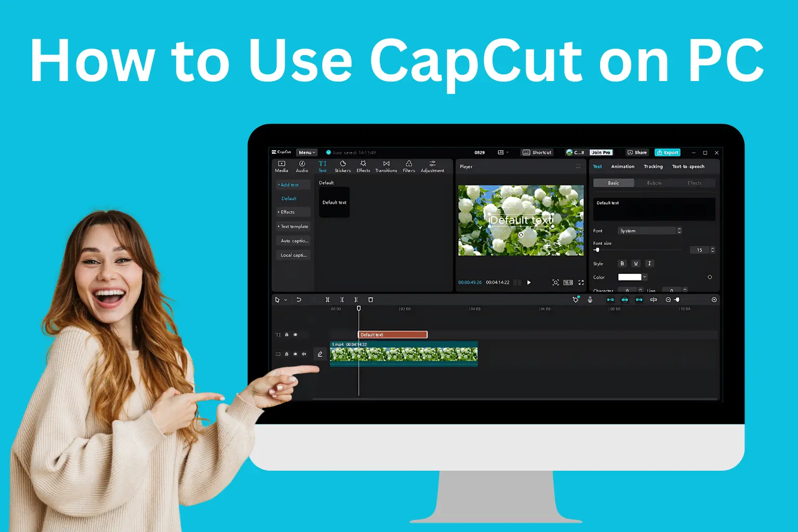
Task: Click the split clip tool
Action: 327,300
